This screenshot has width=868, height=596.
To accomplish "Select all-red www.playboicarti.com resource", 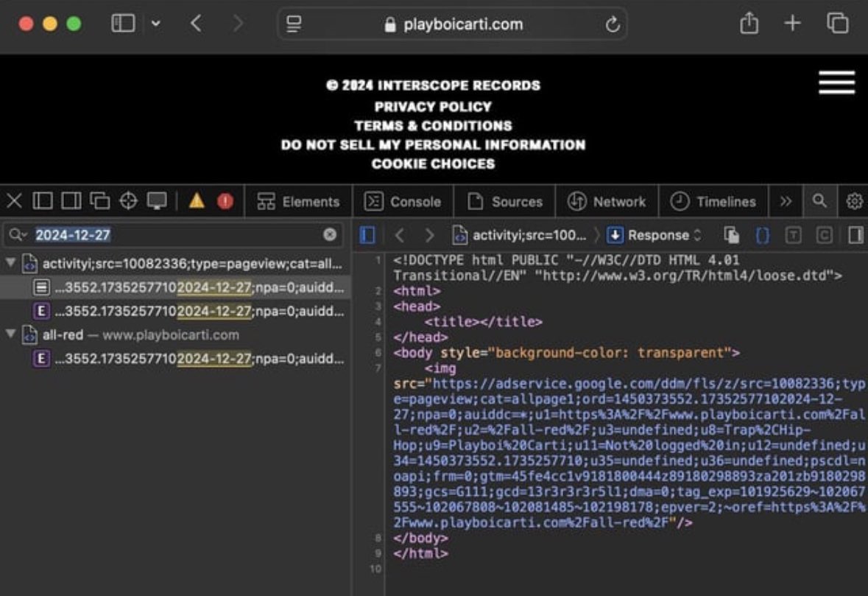I will click(x=175, y=335).
